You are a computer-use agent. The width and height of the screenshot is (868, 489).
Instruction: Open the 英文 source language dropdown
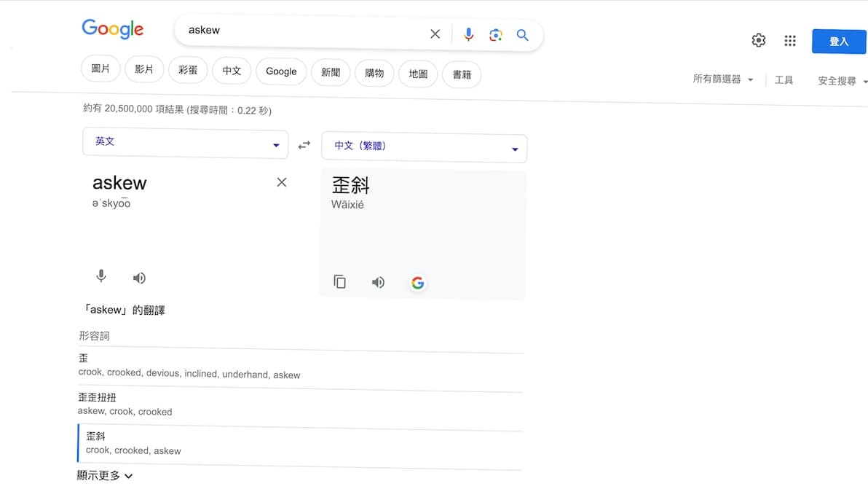pos(185,143)
